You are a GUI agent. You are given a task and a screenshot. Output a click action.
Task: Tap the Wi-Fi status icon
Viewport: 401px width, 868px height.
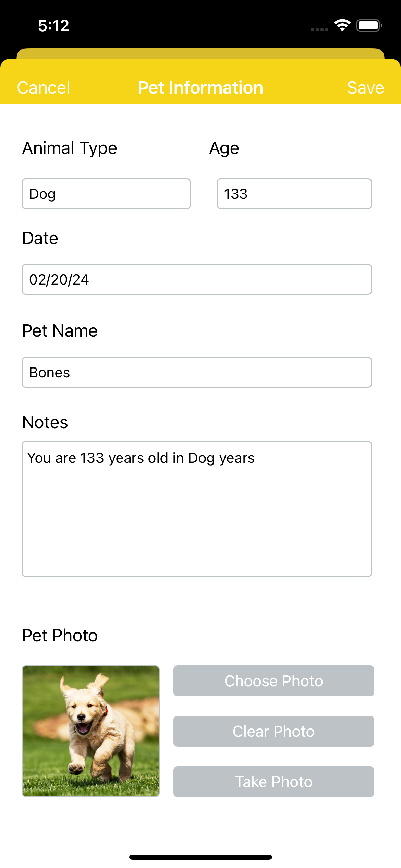[342, 25]
